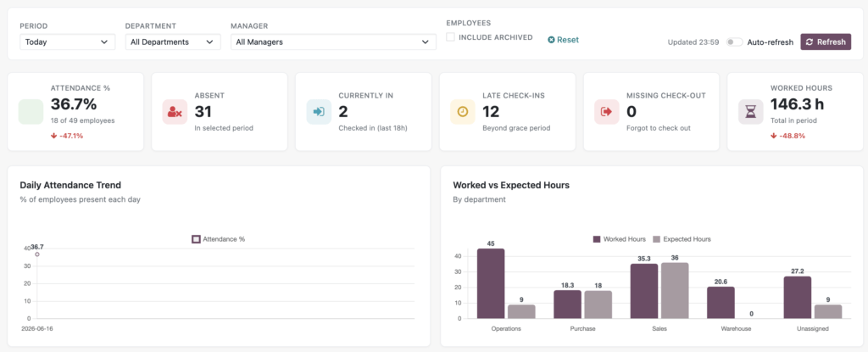The width and height of the screenshot is (868, 352).
Task: Click the "Forgot to check out" text
Action: (659, 128)
